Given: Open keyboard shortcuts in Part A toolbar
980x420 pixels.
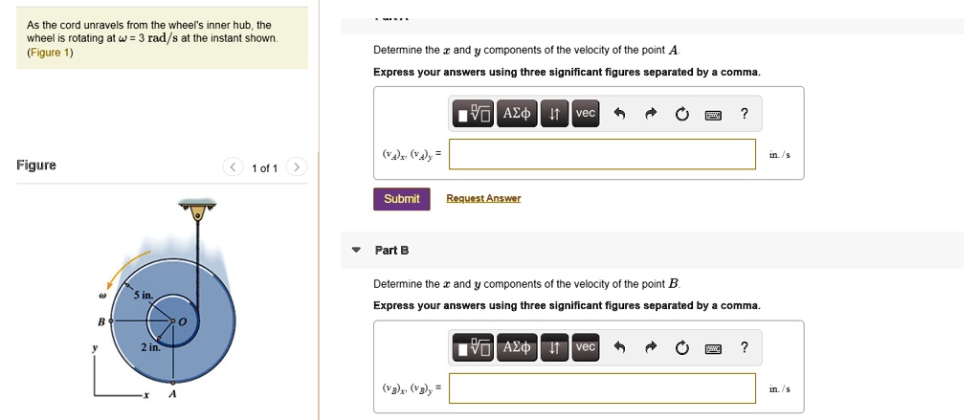Looking at the screenshot, I should click(x=713, y=115).
